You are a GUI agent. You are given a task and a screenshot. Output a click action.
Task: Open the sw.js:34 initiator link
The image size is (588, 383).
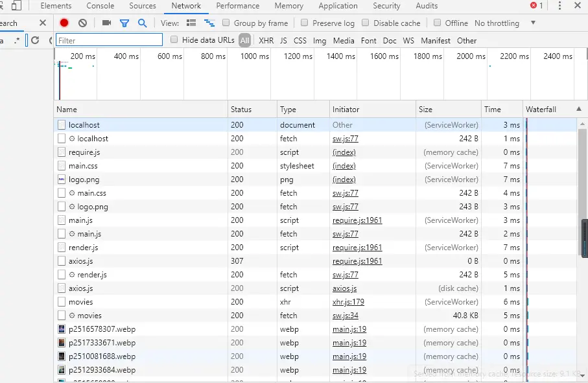tap(346, 316)
